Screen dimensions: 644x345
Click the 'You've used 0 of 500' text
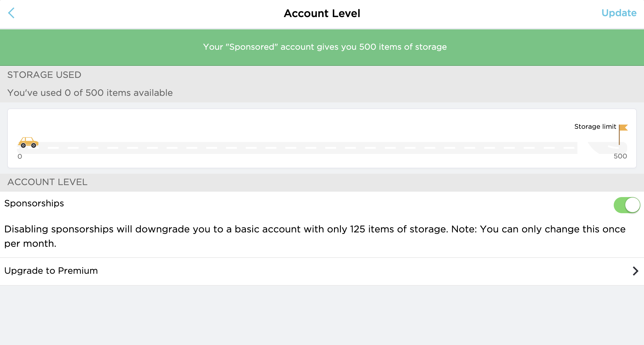click(x=90, y=93)
